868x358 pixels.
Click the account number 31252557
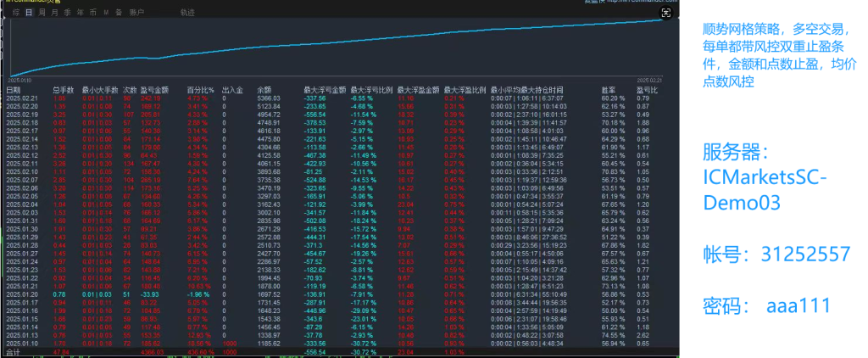805,255
